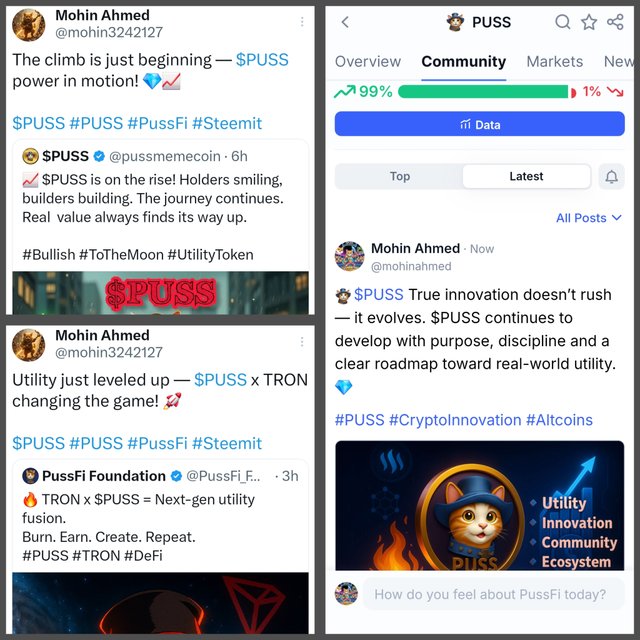This screenshot has width=640, height=640.
Task: Open the #CryptoInnovation hashtag link
Action: (455, 420)
